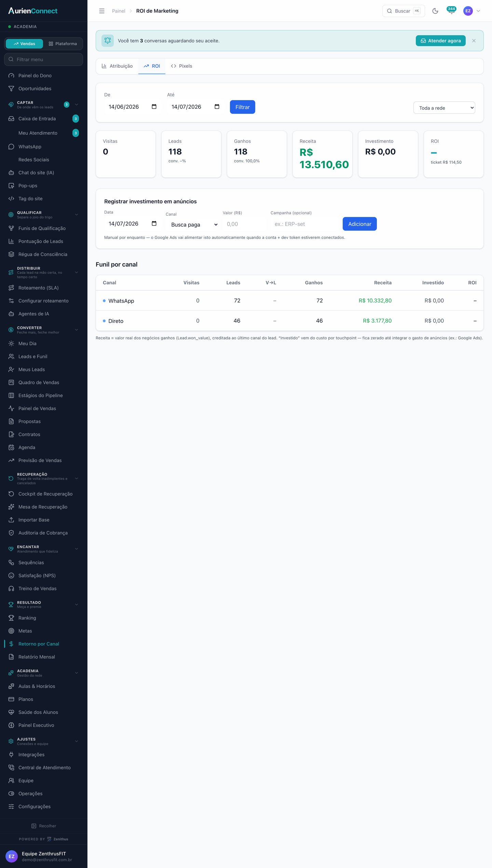Open Caixa de Entrada inbox icon
The image size is (492, 868).
[11, 119]
